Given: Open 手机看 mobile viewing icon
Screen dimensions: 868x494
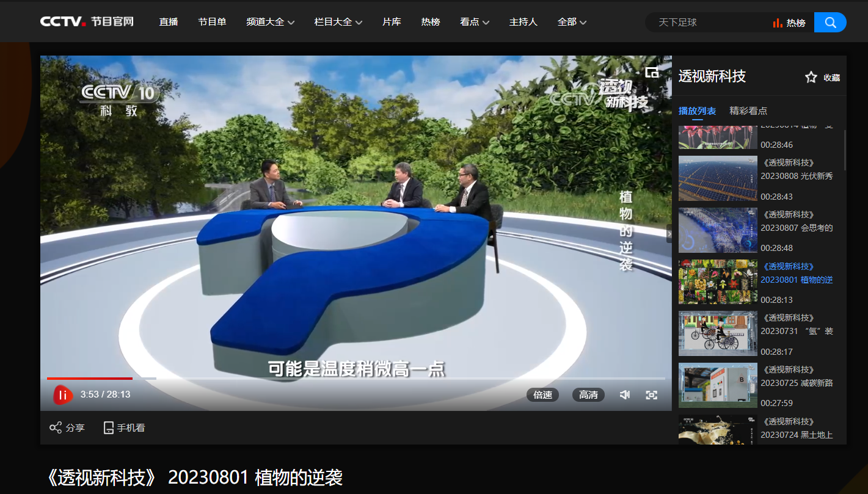Looking at the screenshot, I should click(x=109, y=427).
